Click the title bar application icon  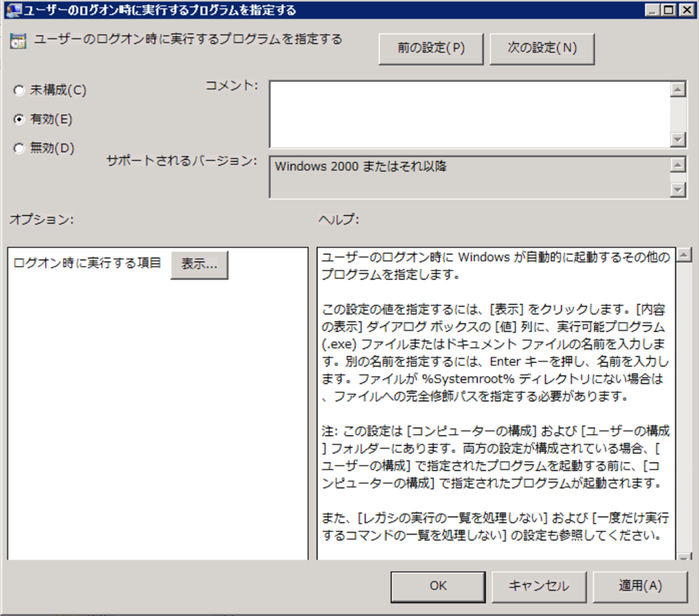click(13, 10)
